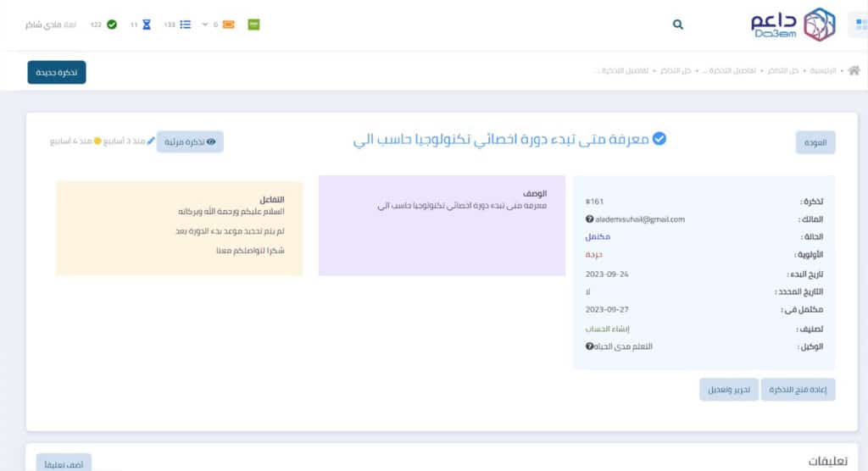Click the question icon beside owner email
This screenshot has height=471, width=868.
(590, 219)
